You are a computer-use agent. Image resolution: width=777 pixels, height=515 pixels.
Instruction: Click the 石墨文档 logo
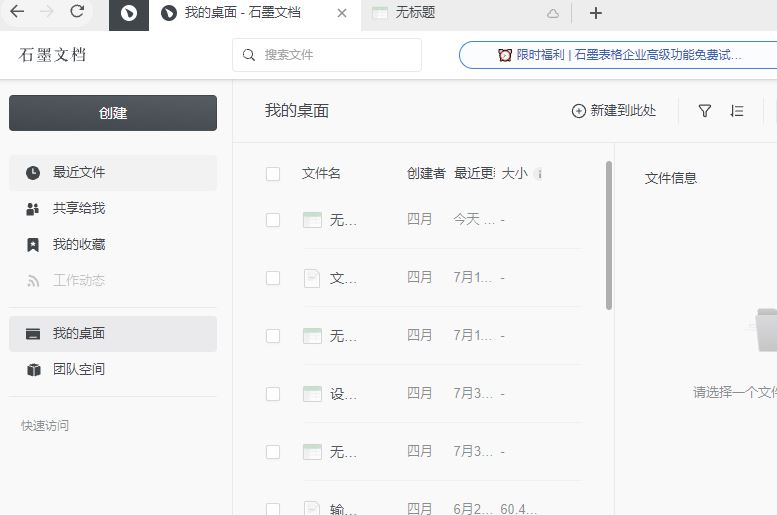[53, 55]
